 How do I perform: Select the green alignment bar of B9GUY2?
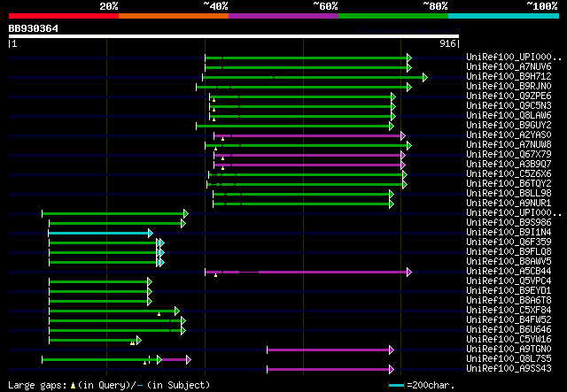[293, 126]
